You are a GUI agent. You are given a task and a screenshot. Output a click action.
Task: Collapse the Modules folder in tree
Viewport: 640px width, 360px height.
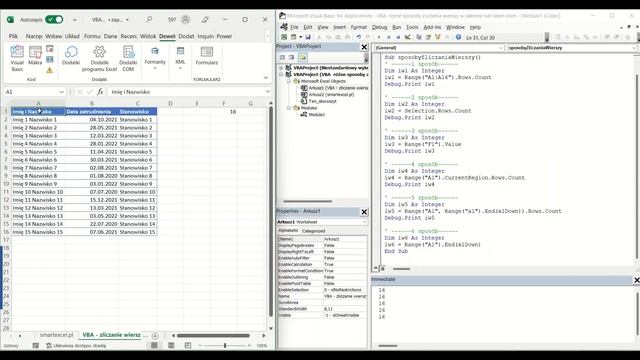289,108
